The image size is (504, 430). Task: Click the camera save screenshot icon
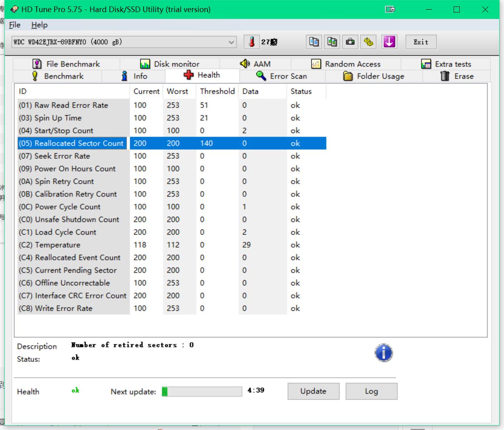tap(350, 42)
